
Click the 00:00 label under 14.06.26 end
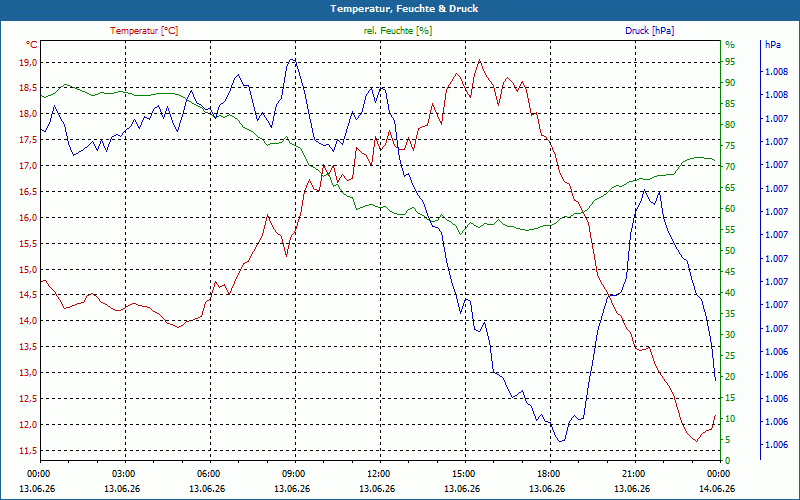(x=717, y=473)
